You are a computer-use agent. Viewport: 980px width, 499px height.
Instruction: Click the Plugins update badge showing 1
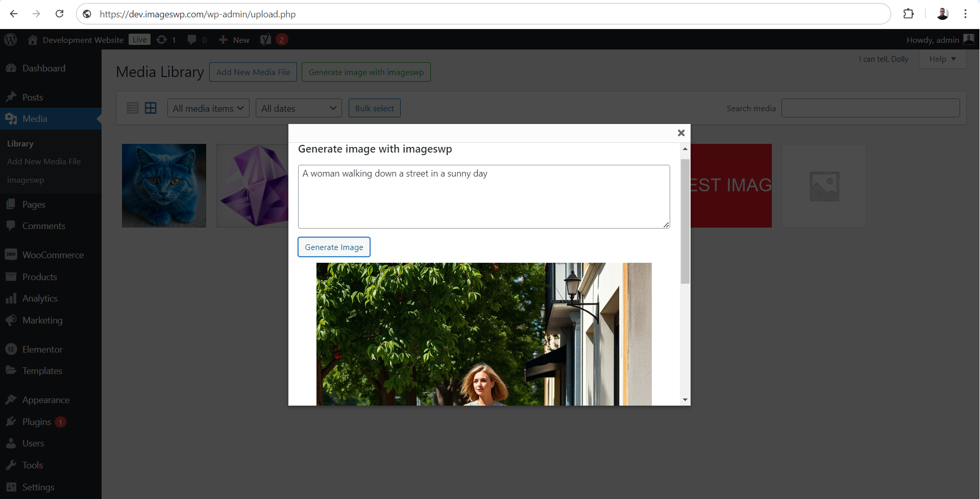point(60,422)
